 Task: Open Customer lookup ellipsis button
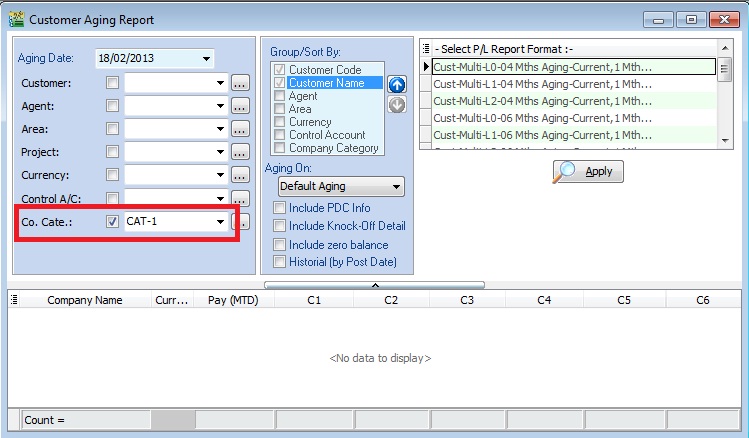[240, 83]
